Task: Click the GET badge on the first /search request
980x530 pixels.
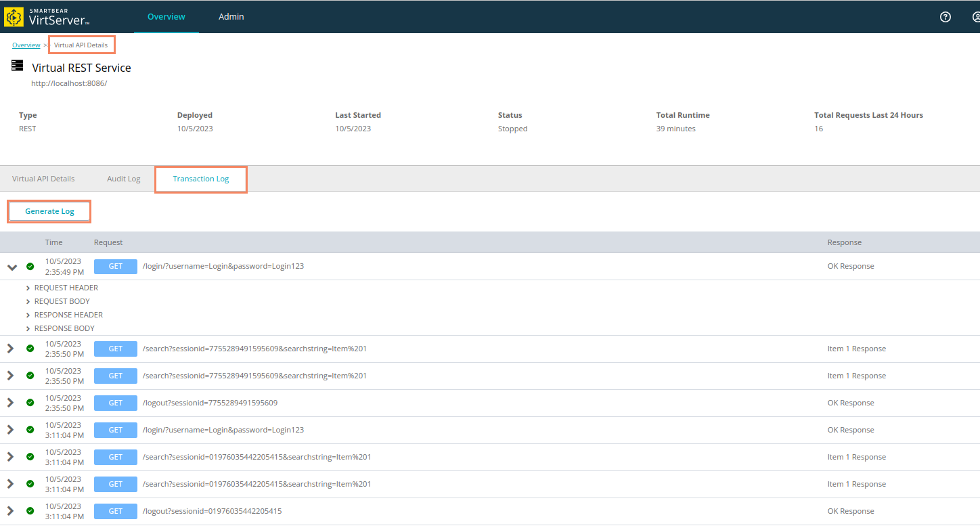Action: tap(115, 349)
